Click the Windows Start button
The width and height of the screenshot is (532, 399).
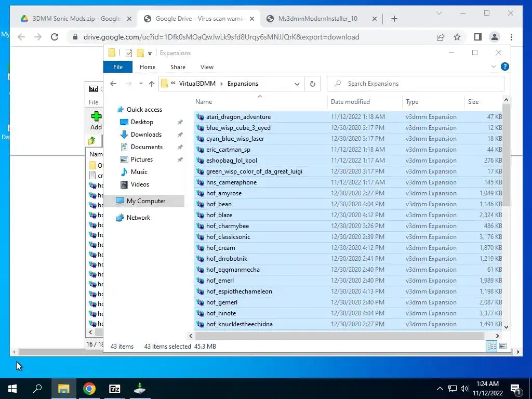coord(12,389)
